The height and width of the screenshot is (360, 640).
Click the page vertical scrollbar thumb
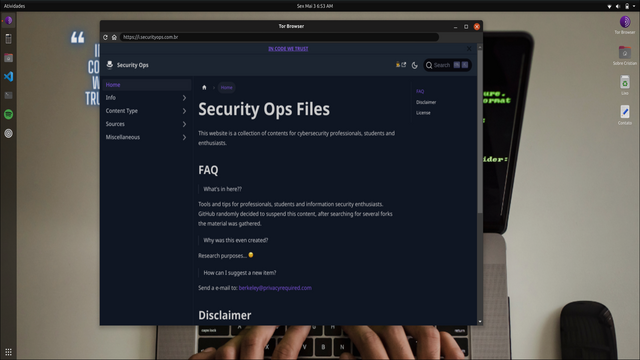click(x=480, y=131)
